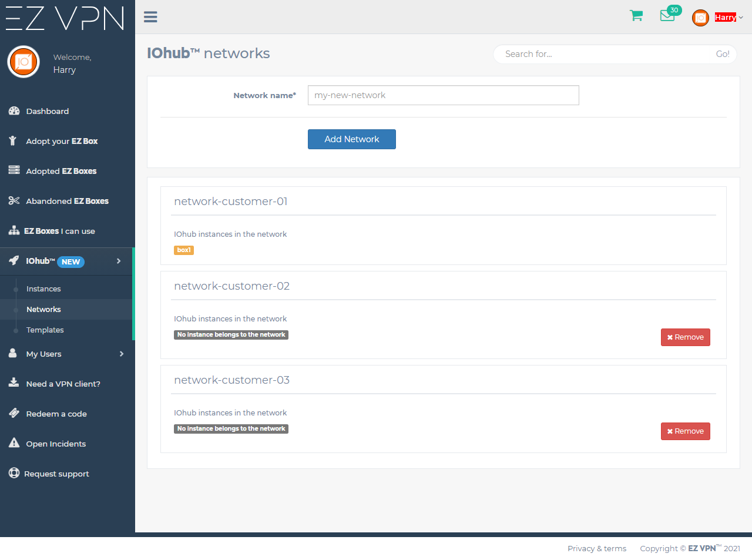The width and height of the screenshot is (752, 560).
Task: Click the Adopt your EZ Box icon
Action: (x=13, y=140)
